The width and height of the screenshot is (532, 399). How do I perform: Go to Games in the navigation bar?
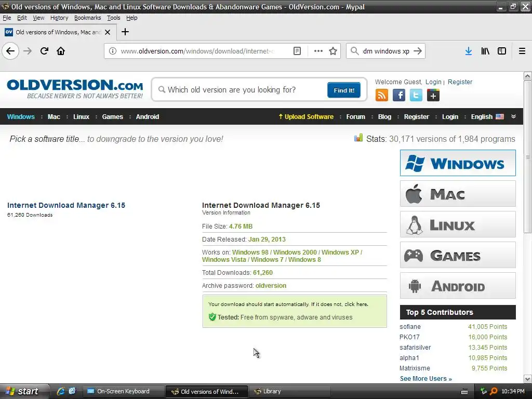112,117
